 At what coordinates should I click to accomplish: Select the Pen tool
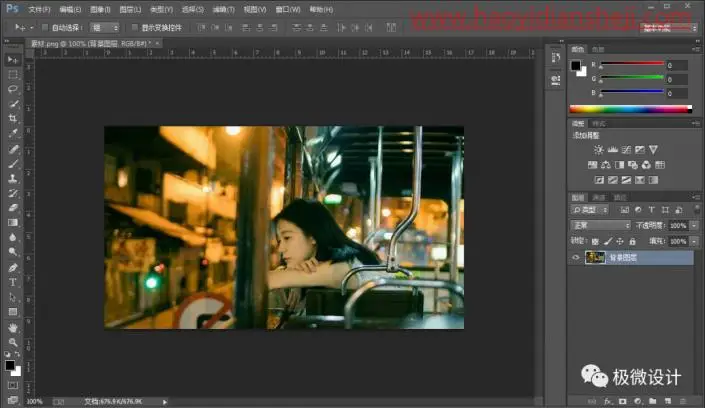click(13, 268)
